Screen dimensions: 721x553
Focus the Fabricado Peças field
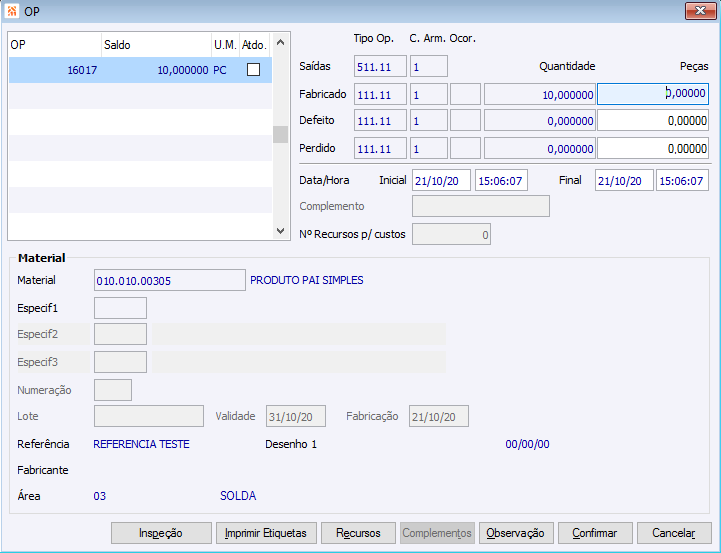click(653, 94)
